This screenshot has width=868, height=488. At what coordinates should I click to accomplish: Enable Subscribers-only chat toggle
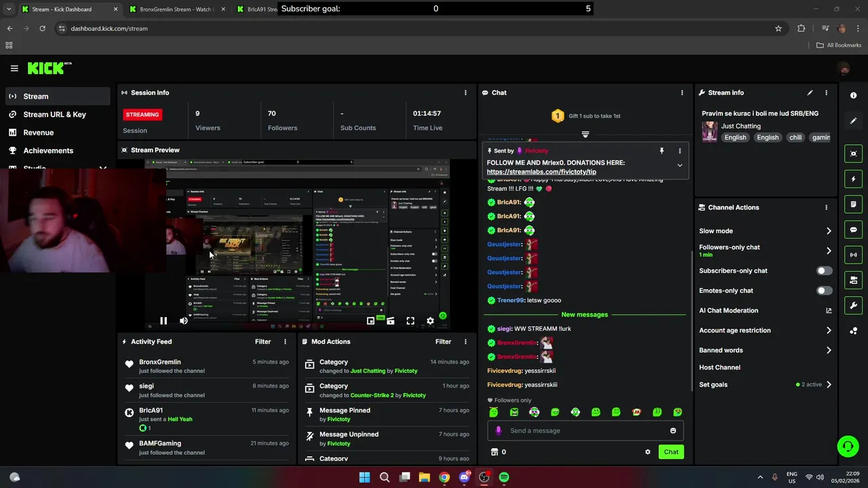click(x=824, y=270)
